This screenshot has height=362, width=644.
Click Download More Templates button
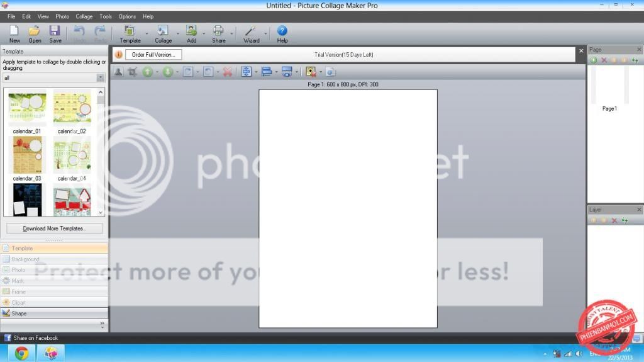[x=54, y=229]
